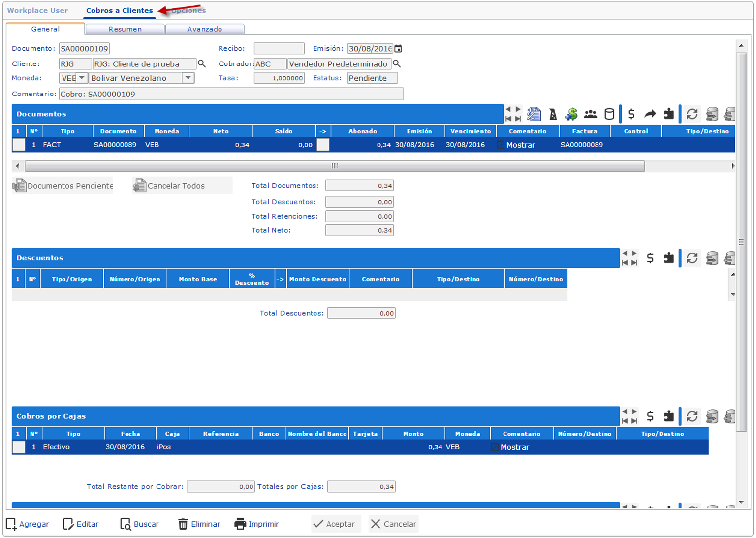Click the refresh icon in Documentos toolbar

tap(692, 114)
